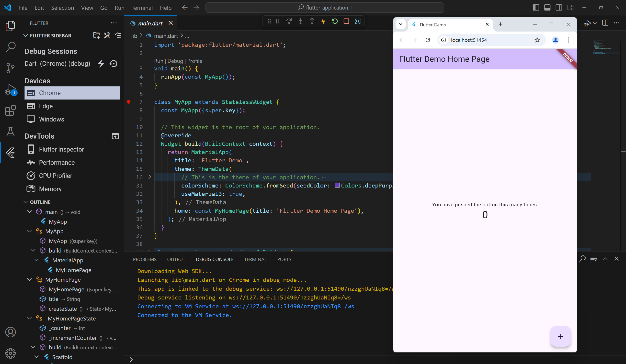Screen dimensions: 626x364
Task: Open DevTools in external window icon
Action: tap(115, 136)
